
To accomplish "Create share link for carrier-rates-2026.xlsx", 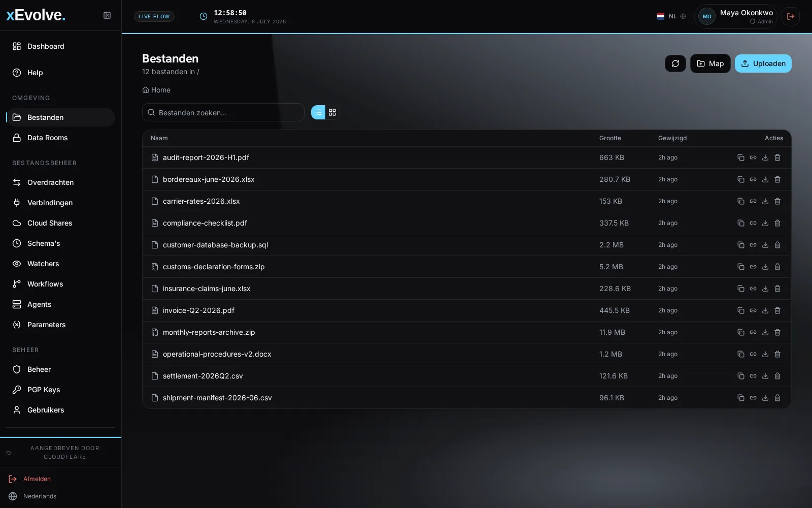I will (x=753, y=201).
